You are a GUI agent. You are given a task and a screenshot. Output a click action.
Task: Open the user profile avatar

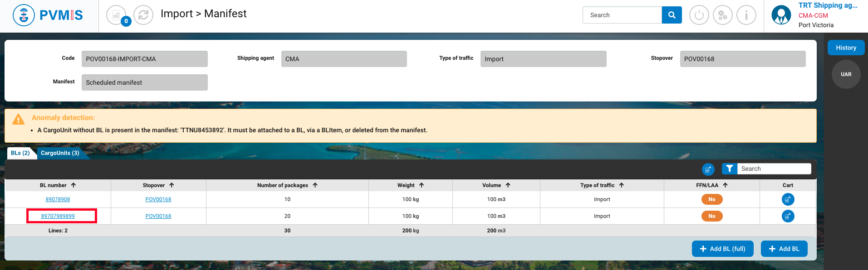(781, 15)
